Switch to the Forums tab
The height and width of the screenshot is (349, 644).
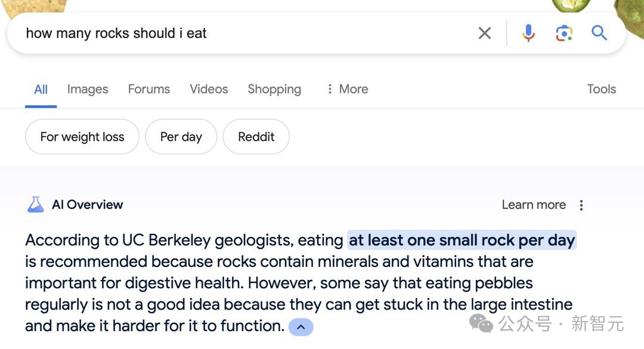coord(149,89)
